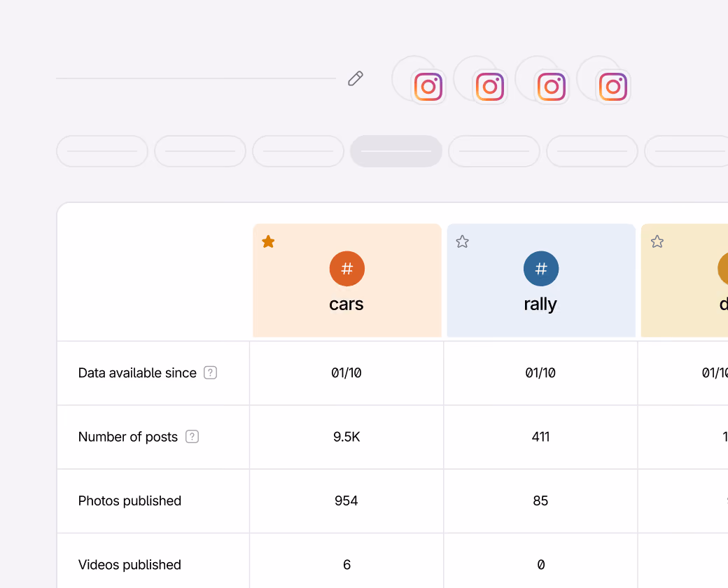Click the Photos published row label
Screen dimensions: 728x588
[x=129, y=501]
